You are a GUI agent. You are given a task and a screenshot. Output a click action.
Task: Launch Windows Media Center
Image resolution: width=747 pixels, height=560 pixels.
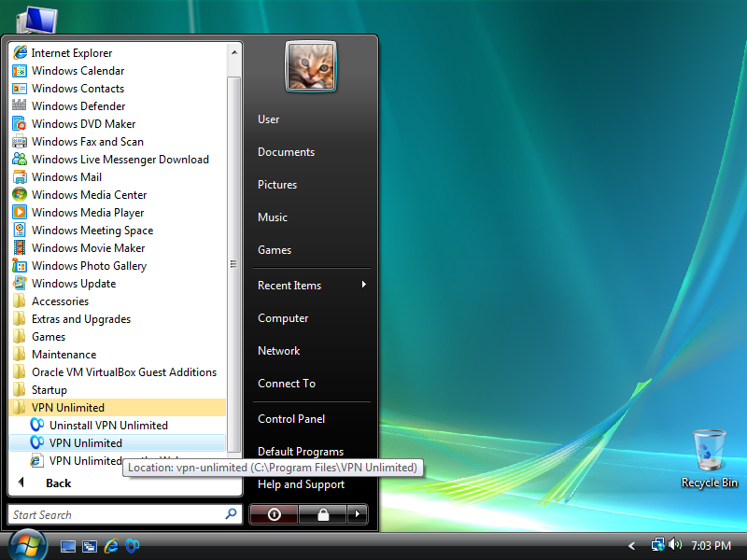coord(118,195)
